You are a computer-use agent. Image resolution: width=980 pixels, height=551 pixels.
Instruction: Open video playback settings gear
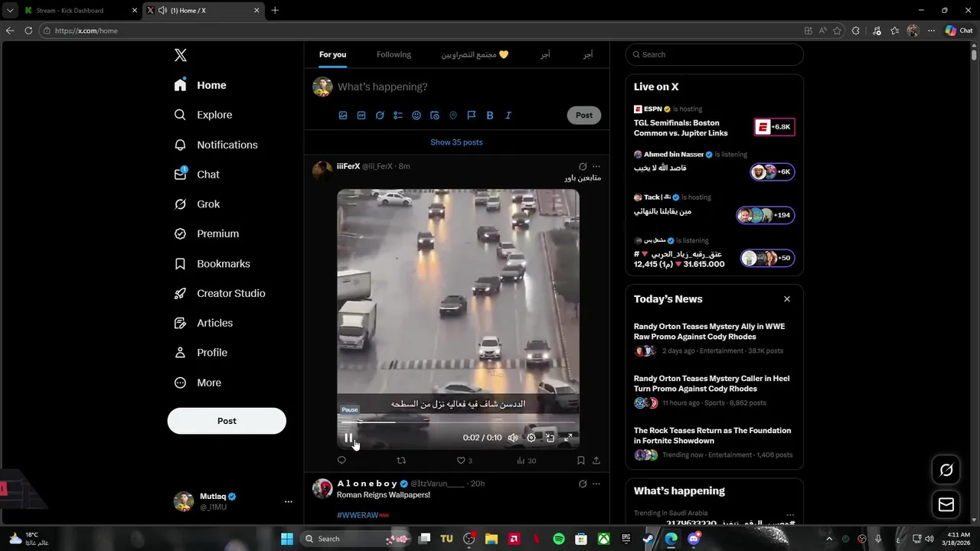click(x=531, y=438)
